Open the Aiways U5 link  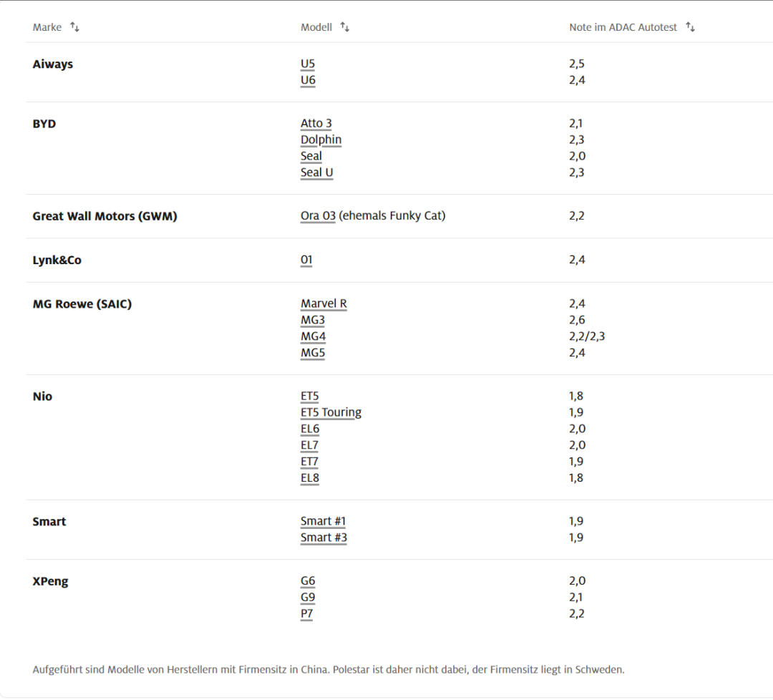click(308, 64)
